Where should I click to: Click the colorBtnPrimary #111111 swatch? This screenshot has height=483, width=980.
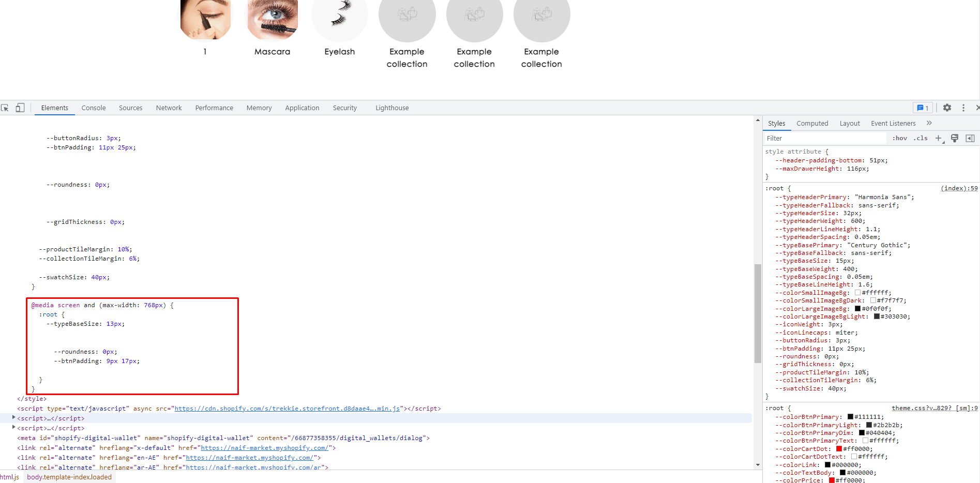pyautogui.click(x=850, y=417)
